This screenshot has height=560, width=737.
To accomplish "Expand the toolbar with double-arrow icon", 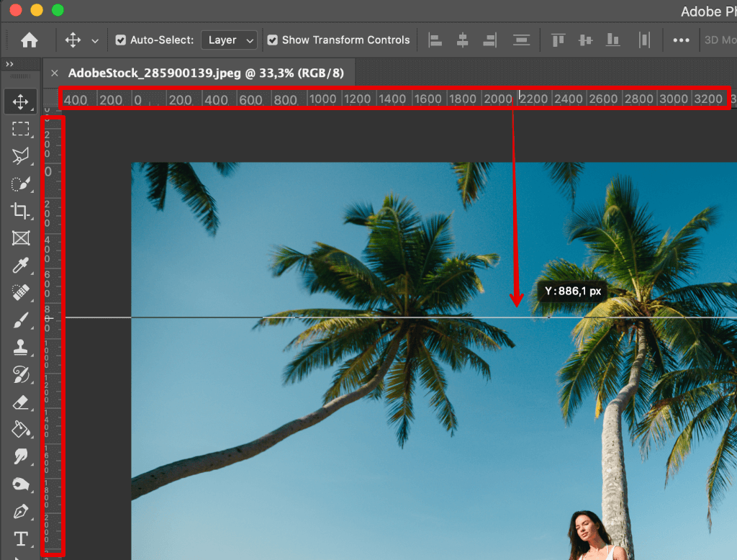I will [x=9, y=65].
